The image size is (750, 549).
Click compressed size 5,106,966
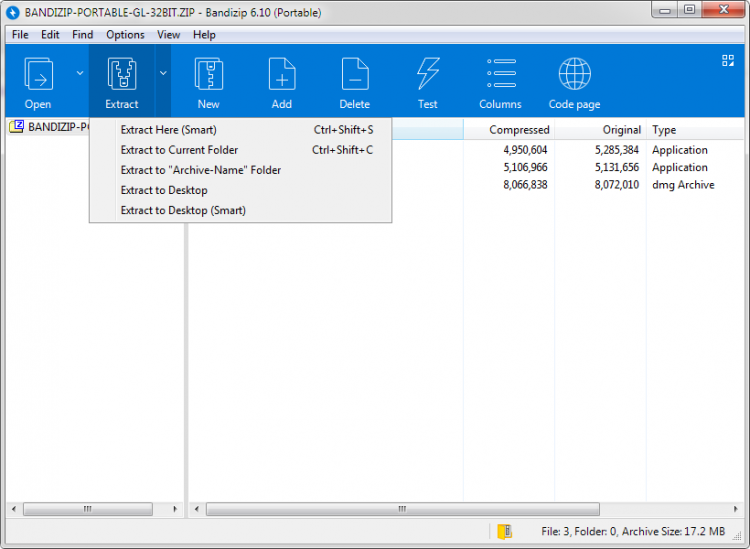pyautogui.click(x=525, y=167)
